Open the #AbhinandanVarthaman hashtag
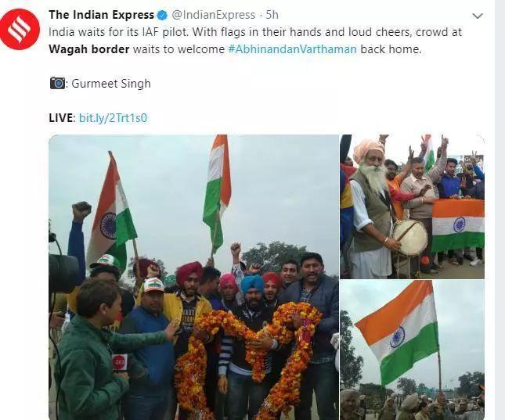Screen dimensions: 505x420 (293, 49)
